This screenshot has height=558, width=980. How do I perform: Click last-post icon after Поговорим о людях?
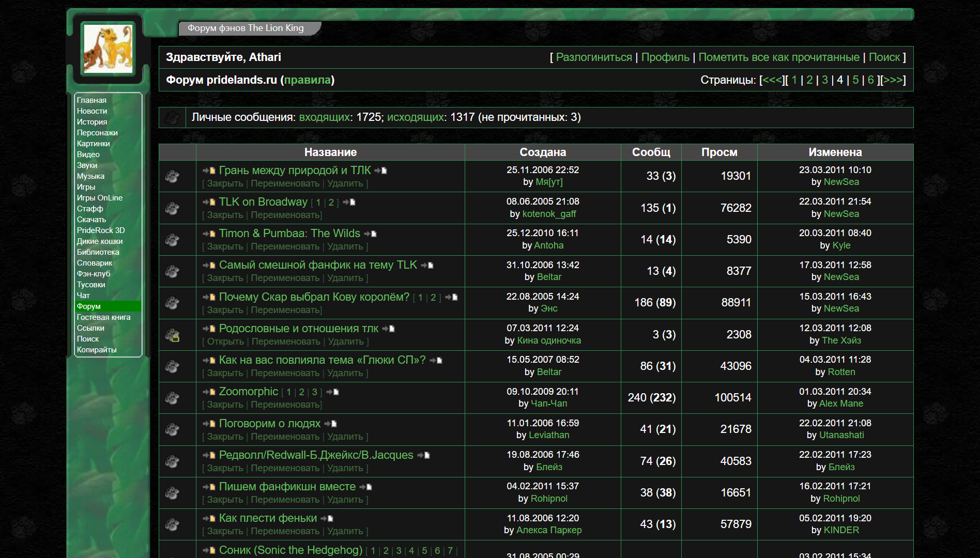(330, 424)
